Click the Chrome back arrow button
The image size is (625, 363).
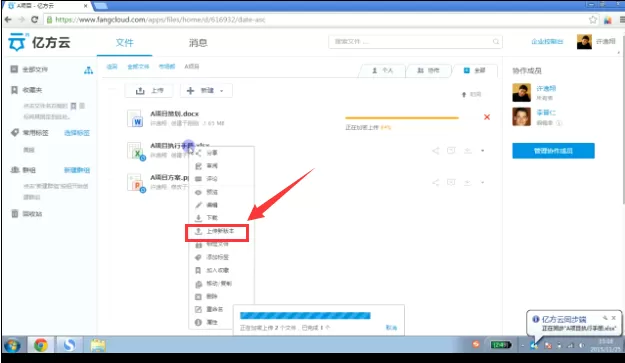point(8,20)
